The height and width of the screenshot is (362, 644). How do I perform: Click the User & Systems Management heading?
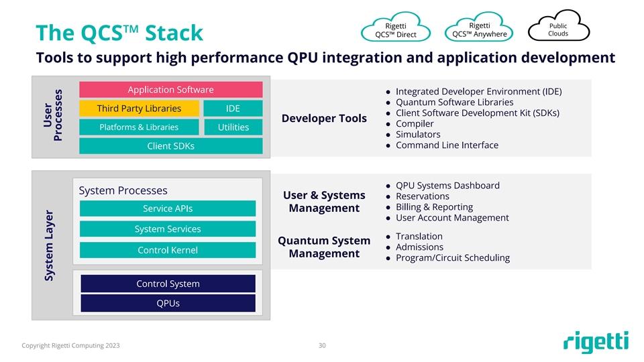pyautogui.click(x=324, y=202)
